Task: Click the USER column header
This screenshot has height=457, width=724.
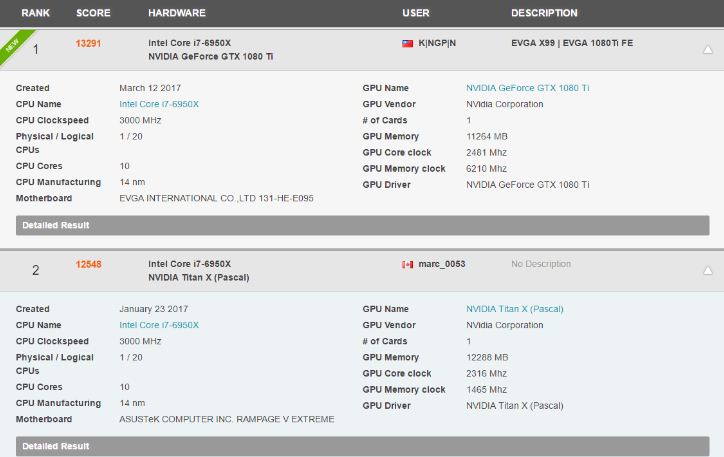Action: click(x=416, y=13)
